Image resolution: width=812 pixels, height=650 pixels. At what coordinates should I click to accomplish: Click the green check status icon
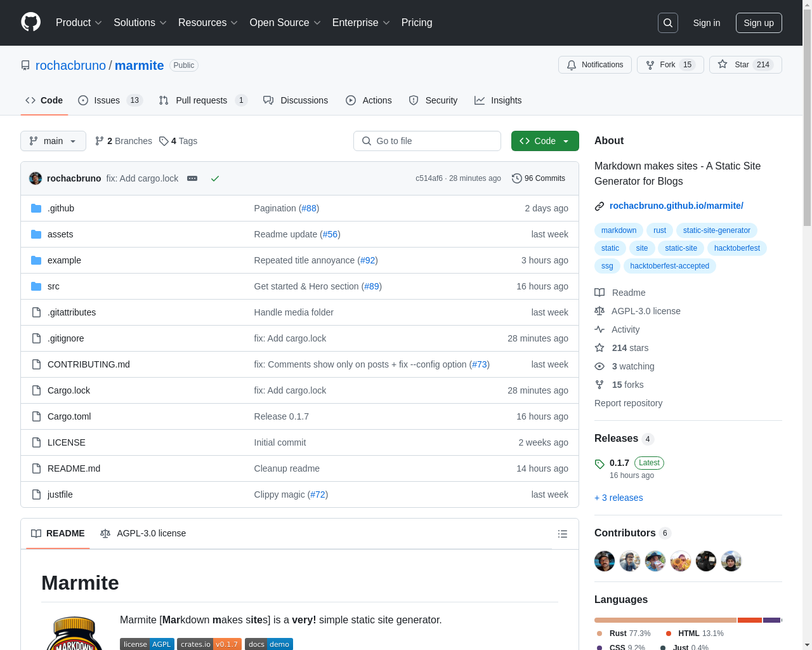(215, 178)
